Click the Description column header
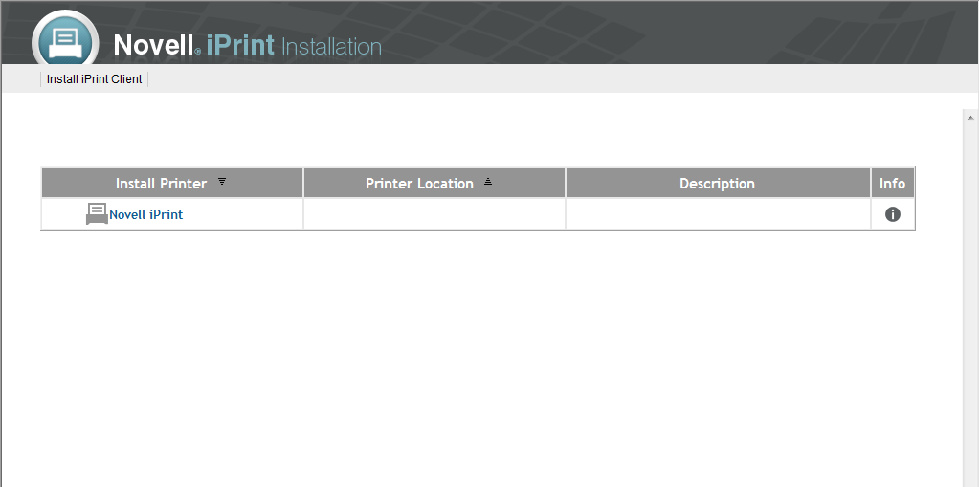980x487 pixels. point(718,183)
